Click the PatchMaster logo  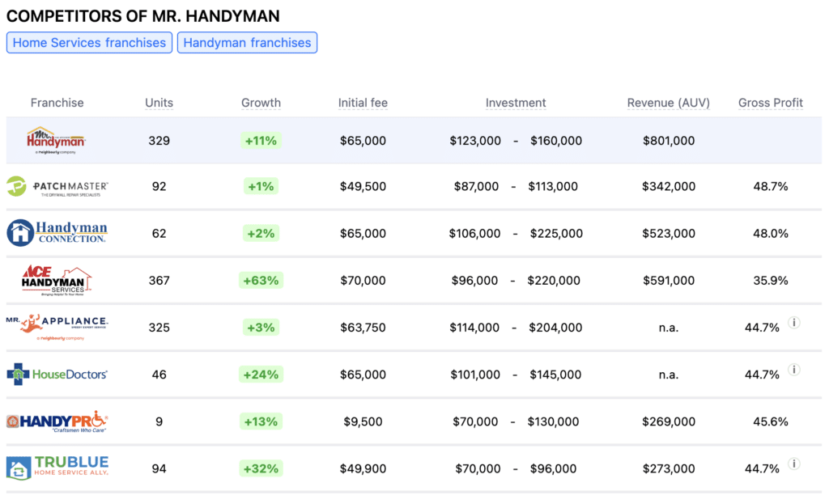point(57,187)
